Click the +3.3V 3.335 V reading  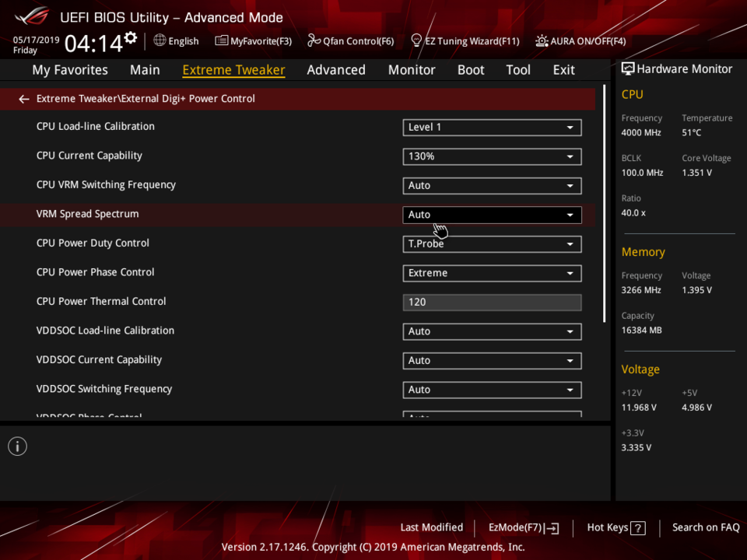click(x=636, y=448)
